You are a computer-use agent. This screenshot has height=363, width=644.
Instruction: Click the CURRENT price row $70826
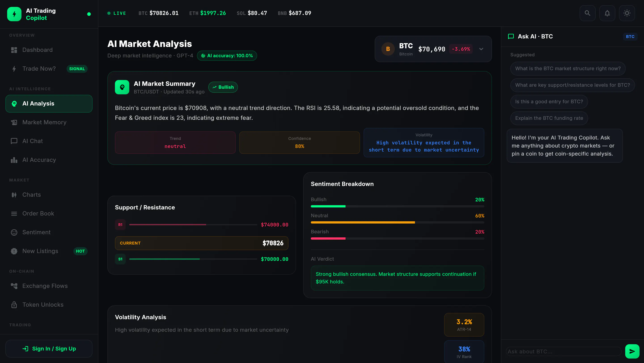point(201,243)
